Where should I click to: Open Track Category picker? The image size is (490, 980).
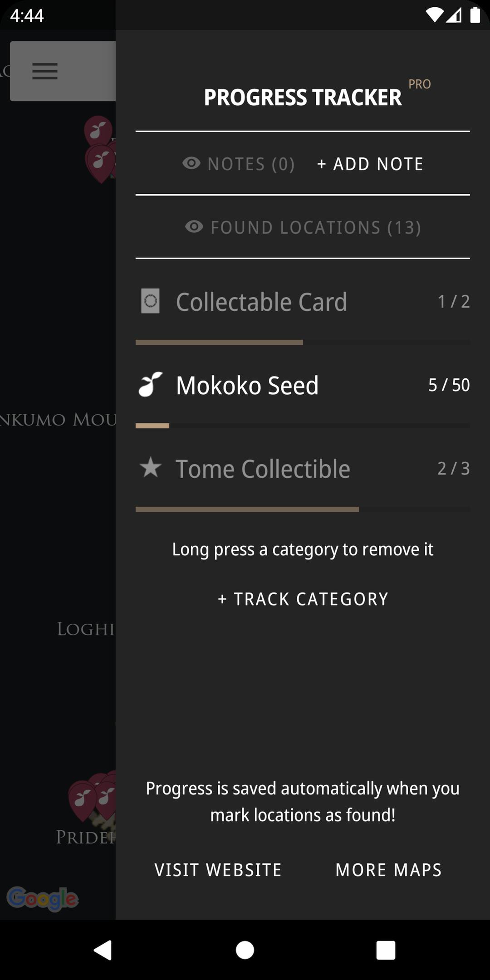point(303,599)
